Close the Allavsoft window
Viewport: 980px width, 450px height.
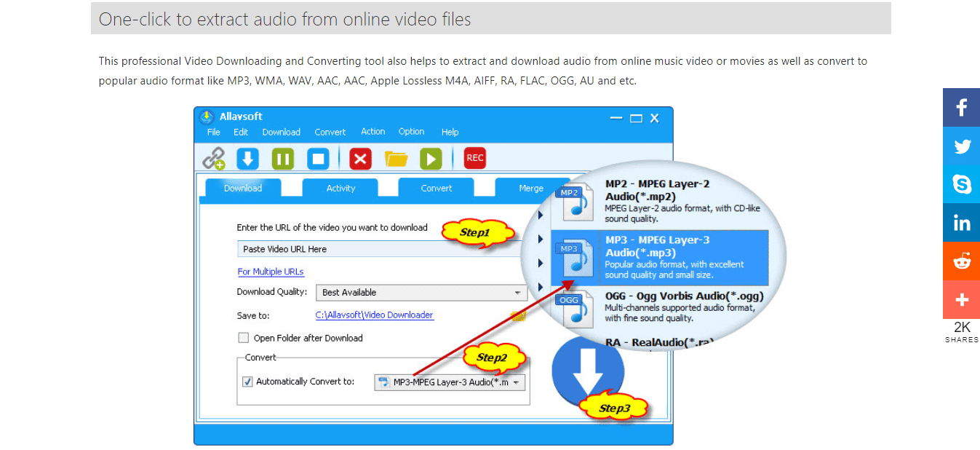click(x=654, y=118)
